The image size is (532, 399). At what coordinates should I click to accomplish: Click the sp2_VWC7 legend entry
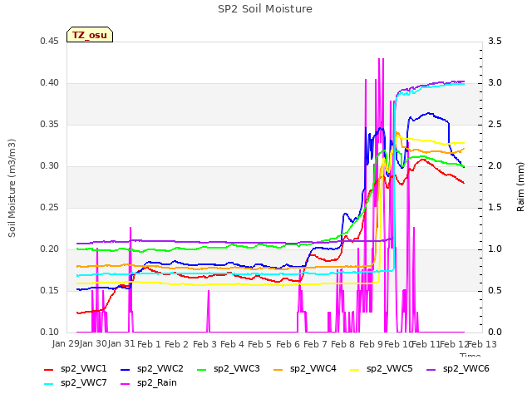pyautogui.click(x=76, y=383)
